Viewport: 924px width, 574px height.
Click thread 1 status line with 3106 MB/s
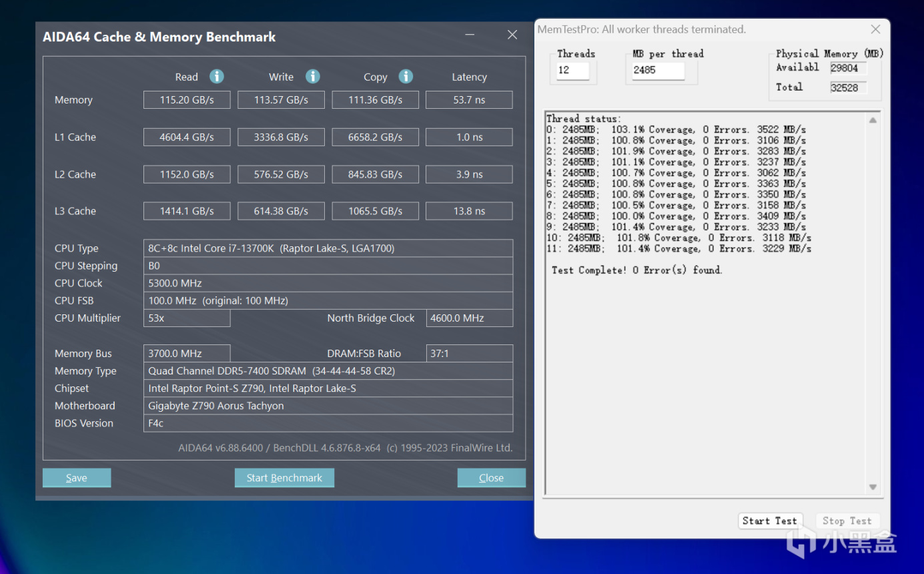coord(676,140)
